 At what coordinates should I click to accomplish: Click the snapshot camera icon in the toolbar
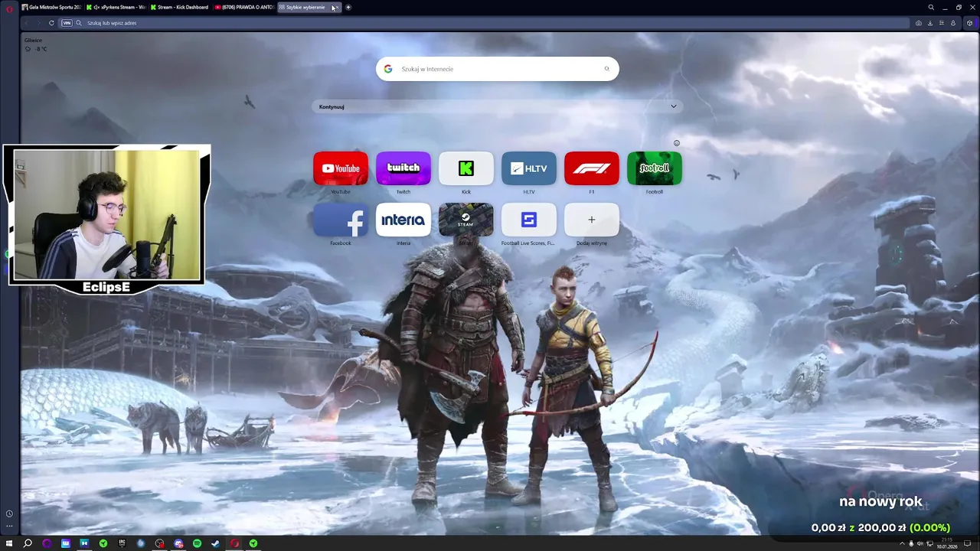click(x=919, y=23)
